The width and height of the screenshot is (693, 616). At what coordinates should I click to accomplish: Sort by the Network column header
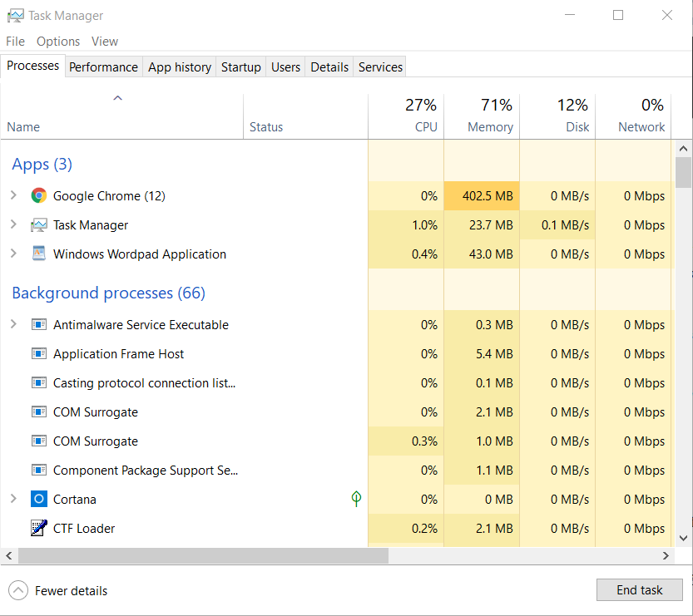(633, 116)
